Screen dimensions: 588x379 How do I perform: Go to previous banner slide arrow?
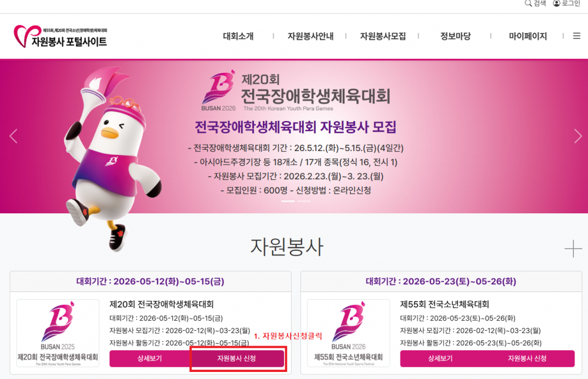point(14,136)
